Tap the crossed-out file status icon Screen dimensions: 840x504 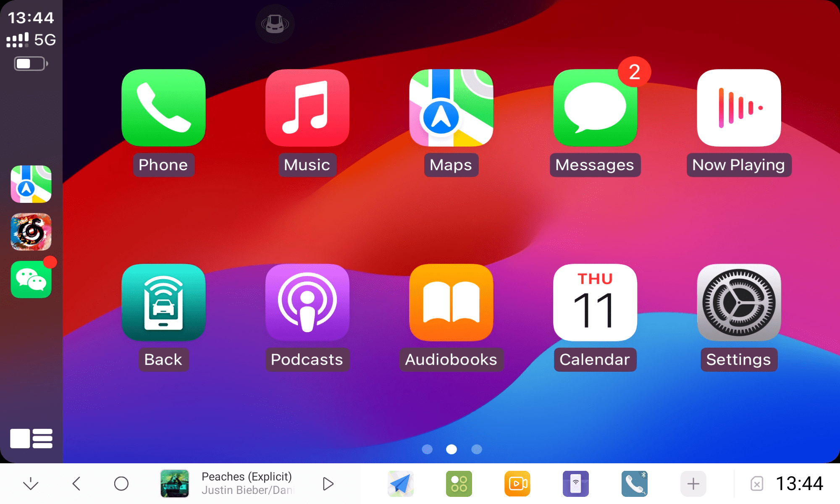(756, 484)
